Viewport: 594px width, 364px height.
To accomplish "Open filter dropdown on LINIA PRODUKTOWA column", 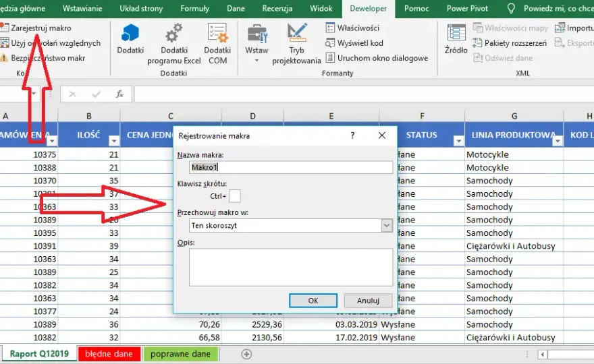I will [x=558, y=141].
